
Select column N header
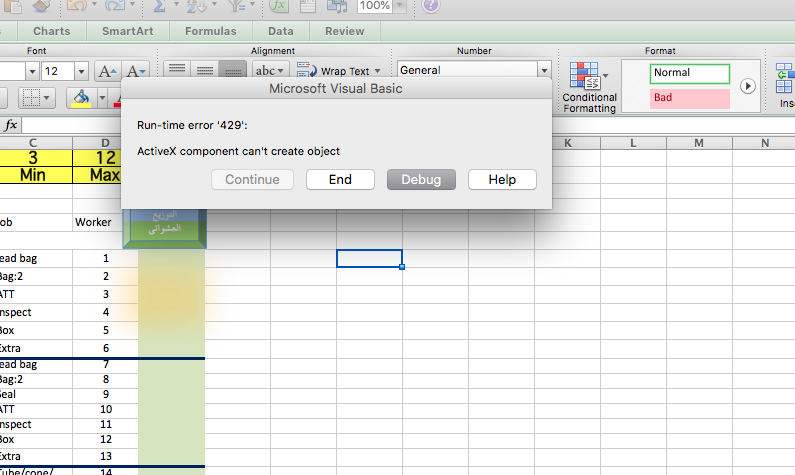764,143
